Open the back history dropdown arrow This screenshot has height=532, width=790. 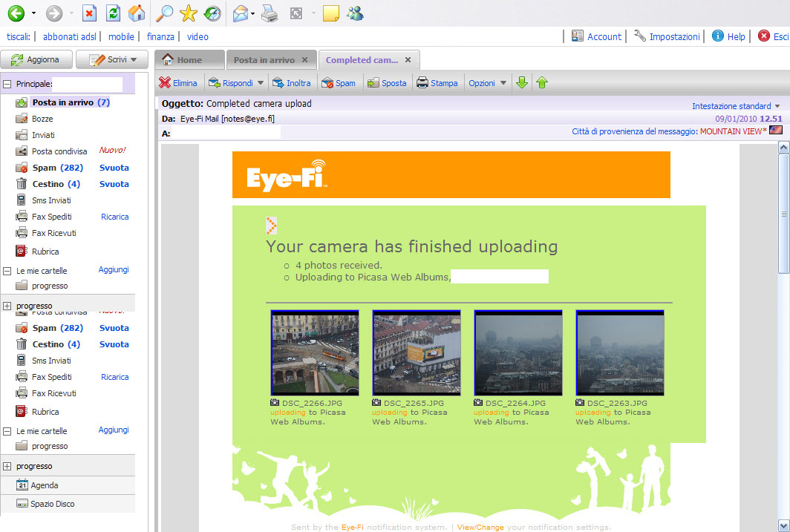tap(33, 13)
